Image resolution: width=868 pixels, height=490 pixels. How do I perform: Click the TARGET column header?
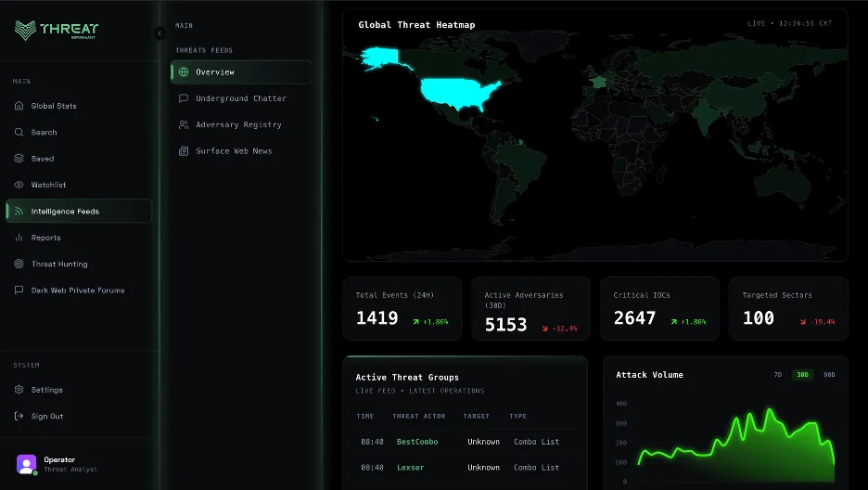pyautogui.click(x=476, y=416)
